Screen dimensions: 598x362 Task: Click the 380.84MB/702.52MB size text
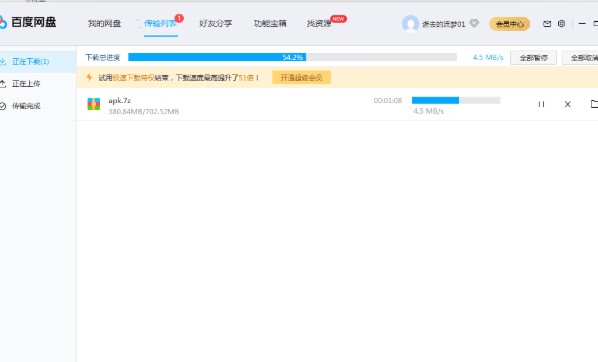(144, 111)
